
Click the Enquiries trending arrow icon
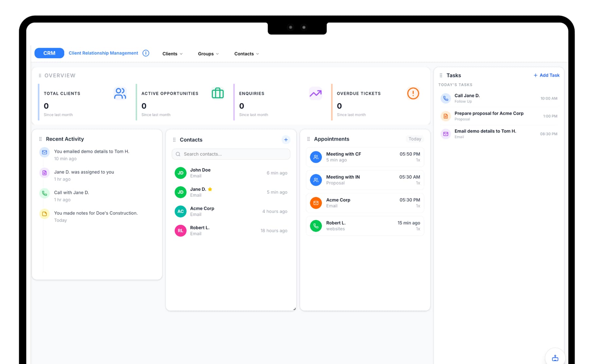pyautogui.click(x=316, y=94)
